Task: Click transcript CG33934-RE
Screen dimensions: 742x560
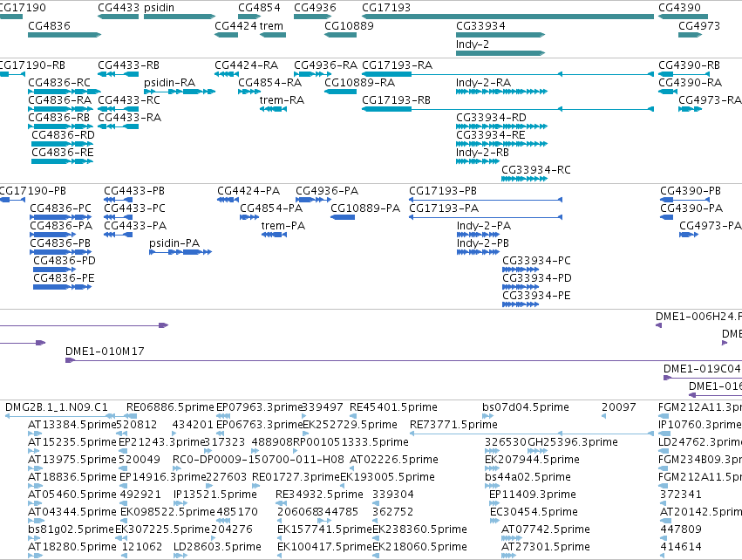Action: pyautogui.click(x=491, y=135)
